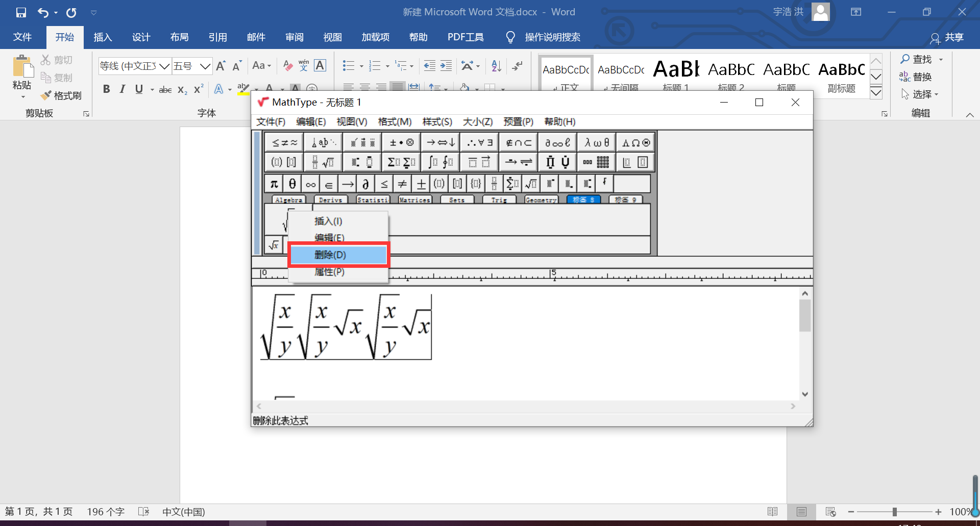
Task: Open the 选择 dropdown in the editing group
Action: [x=919, y=94]
